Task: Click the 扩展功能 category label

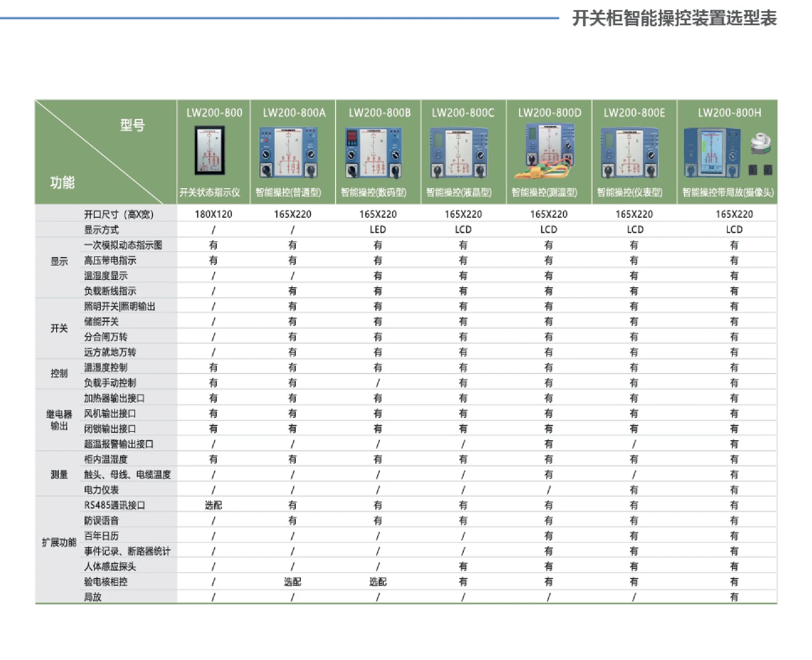Action: point(59,542)
